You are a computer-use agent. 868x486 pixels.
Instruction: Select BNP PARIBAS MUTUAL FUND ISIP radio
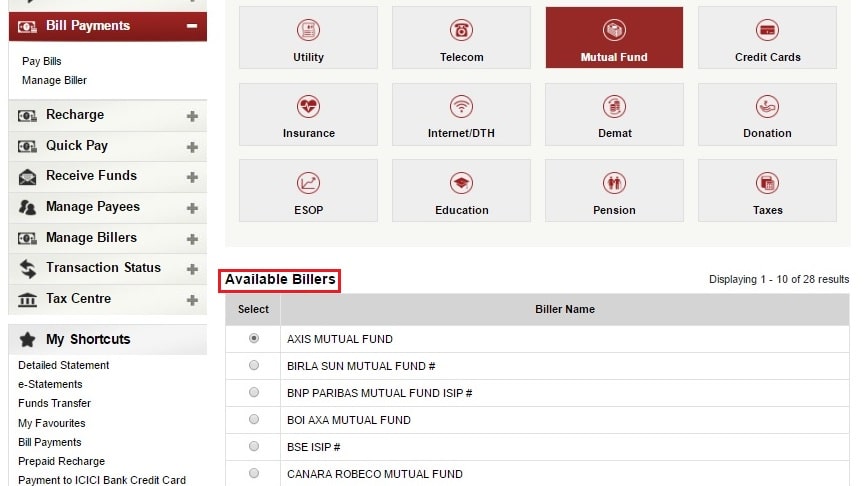click(x=254, y=392)
